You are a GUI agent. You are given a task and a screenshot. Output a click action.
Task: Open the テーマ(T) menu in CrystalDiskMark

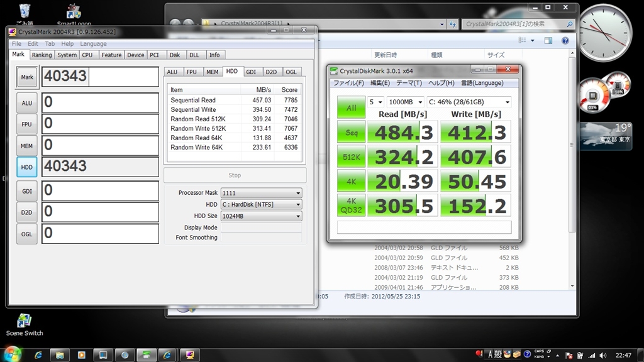[x=409, y=83]
